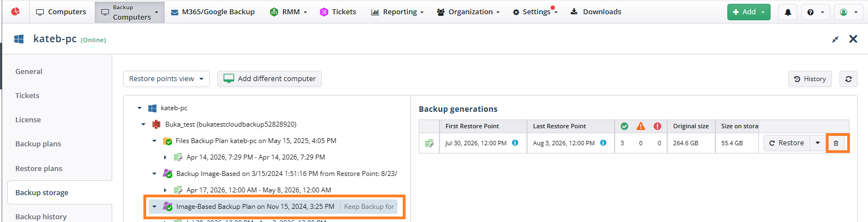
Task: Select the Tickets sidebar tab
Action: (27, 95)
